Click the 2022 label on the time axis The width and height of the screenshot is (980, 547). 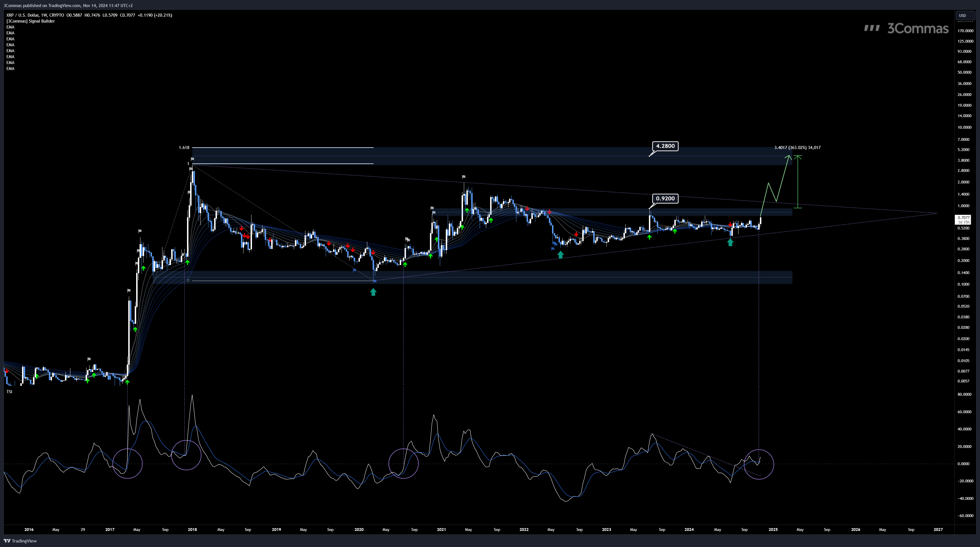point(524,530)
